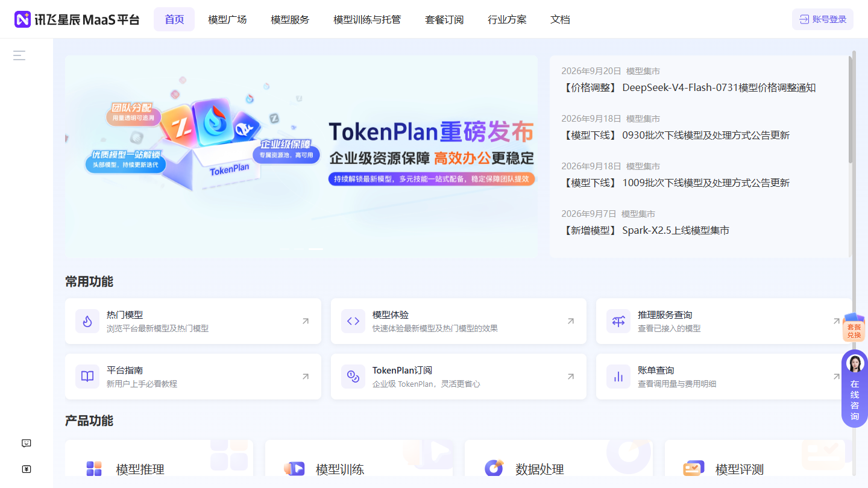Open Spark-X2.5上线模型集市 announcement
The width and height of the screenshot is (868, 488).
click(x=645, y=231)
